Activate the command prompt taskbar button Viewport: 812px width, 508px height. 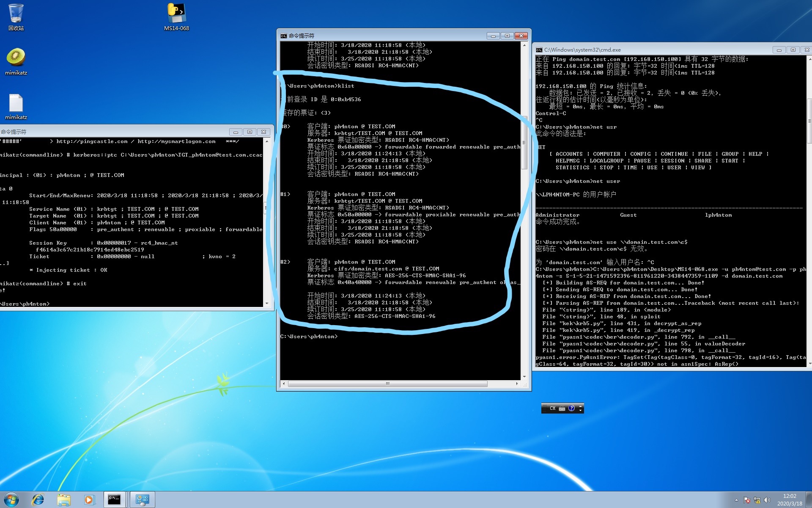(x=114, y=500)
